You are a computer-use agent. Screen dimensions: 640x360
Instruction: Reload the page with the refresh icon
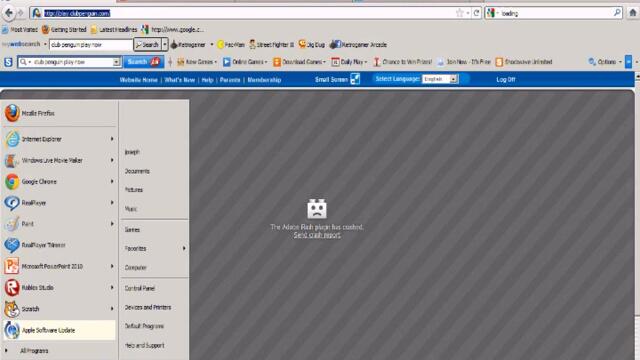tap(476, 13)
